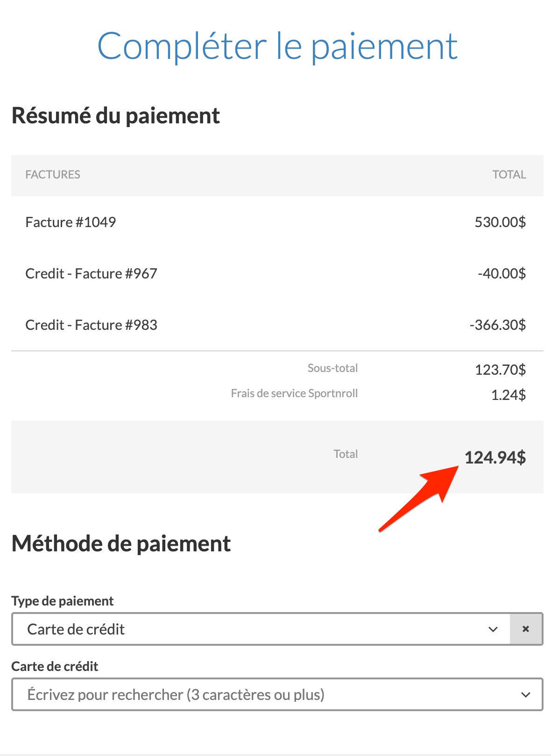Click the 530.00$ invoice amount

coord(500,222)
